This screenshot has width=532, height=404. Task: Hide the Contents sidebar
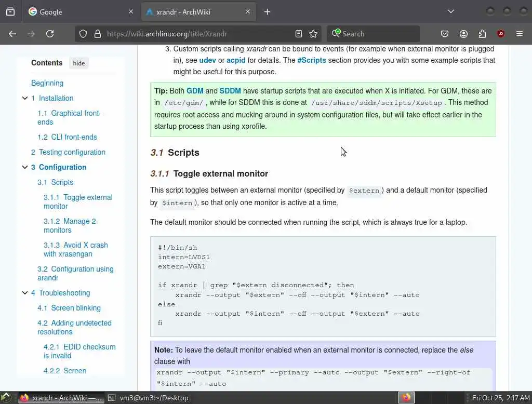(x=79, y=63)
